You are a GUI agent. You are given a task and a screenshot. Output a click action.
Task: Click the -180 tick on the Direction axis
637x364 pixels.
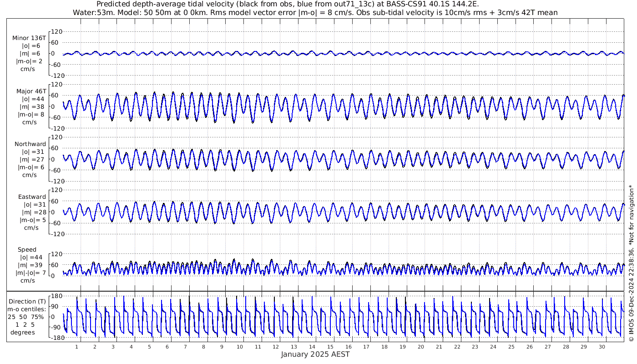tap(55, 338)
